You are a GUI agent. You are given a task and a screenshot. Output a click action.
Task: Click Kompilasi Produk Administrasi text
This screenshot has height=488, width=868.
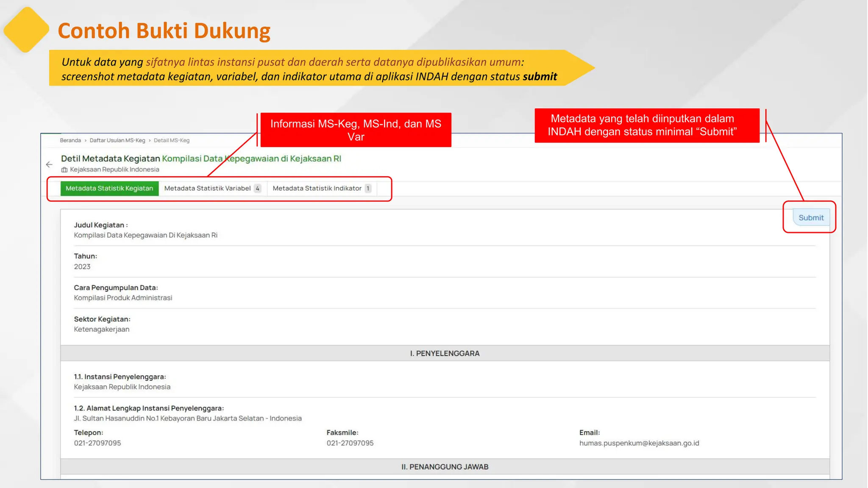123,298
